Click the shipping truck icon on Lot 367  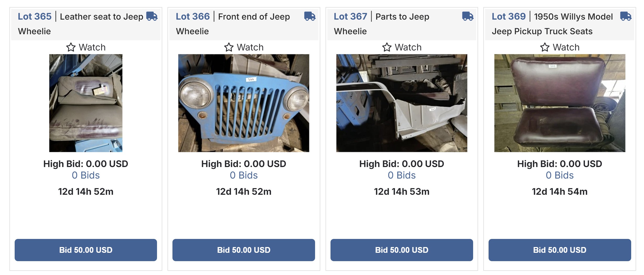[x=468, y=16]
